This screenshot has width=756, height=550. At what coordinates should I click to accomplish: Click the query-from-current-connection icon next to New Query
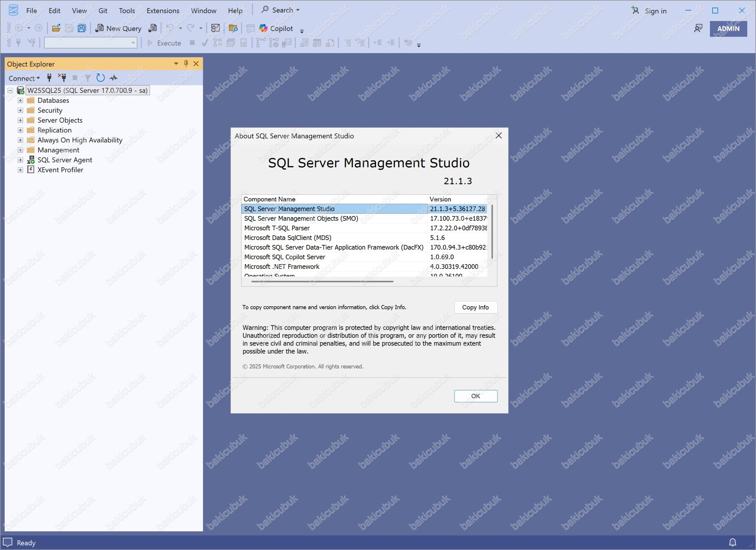point(153,28)
